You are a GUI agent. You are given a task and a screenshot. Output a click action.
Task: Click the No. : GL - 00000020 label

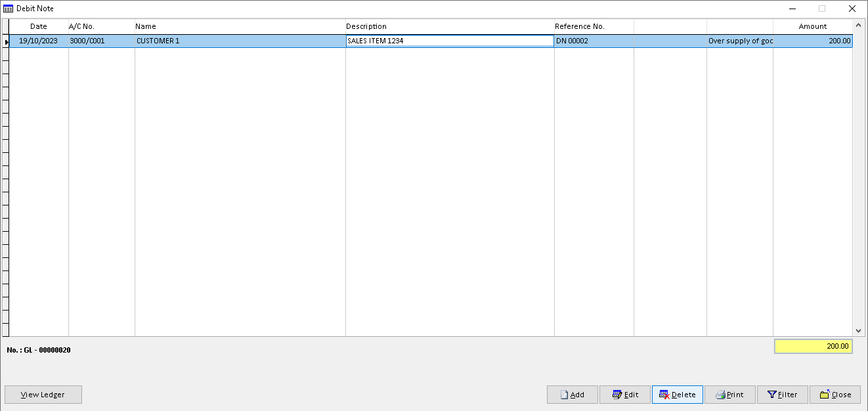point(39,350)
